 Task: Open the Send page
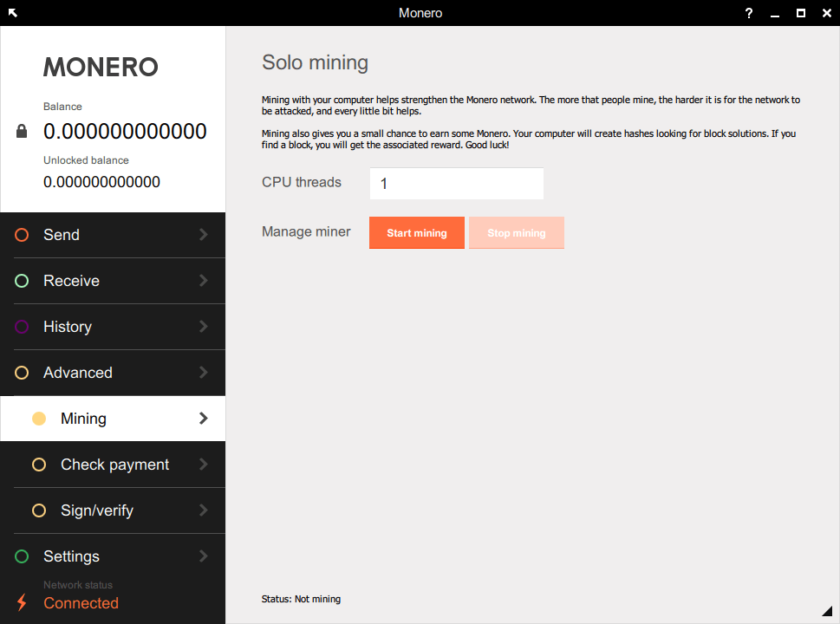[x=113, y=235]
